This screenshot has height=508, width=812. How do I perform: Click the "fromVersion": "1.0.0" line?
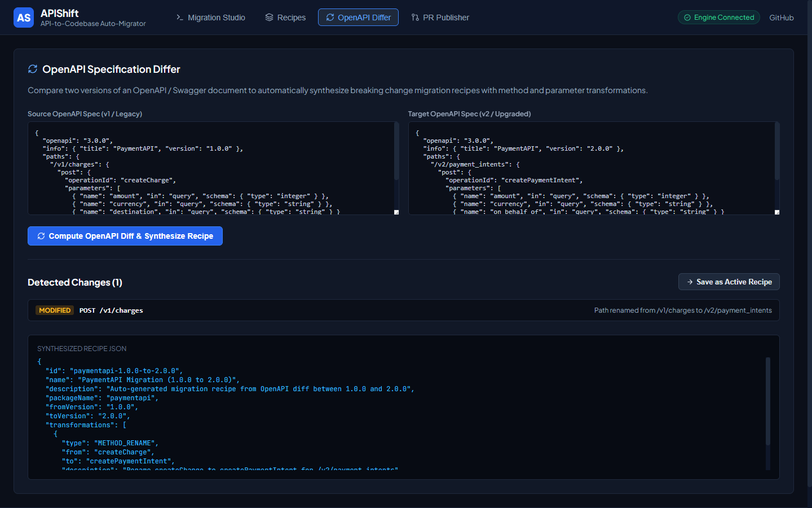[x=92, y=407]
